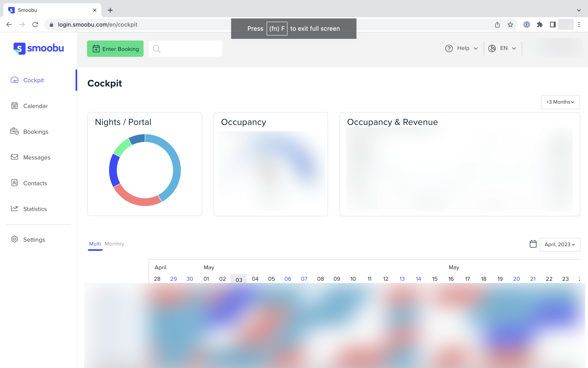Viewport: 588px width, 368px height.
Task: Click the Calendar grid icon
Action: (x=14, y=106)
